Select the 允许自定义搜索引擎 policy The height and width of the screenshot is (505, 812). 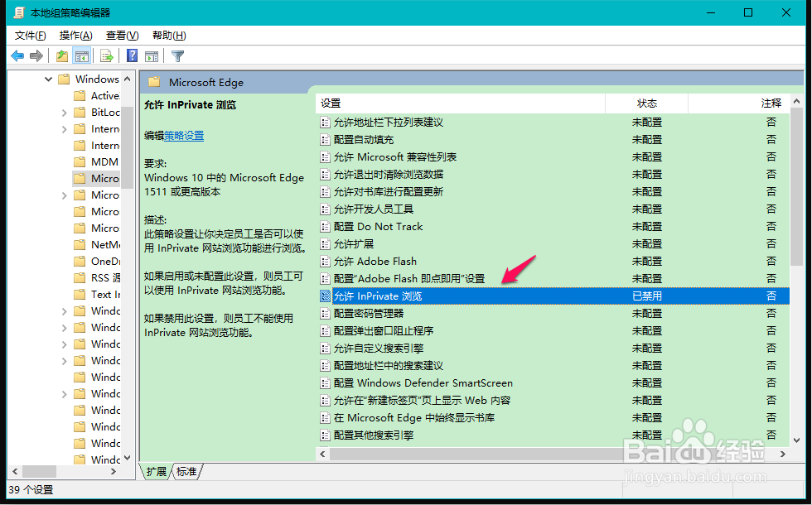(x=379, y=349)
